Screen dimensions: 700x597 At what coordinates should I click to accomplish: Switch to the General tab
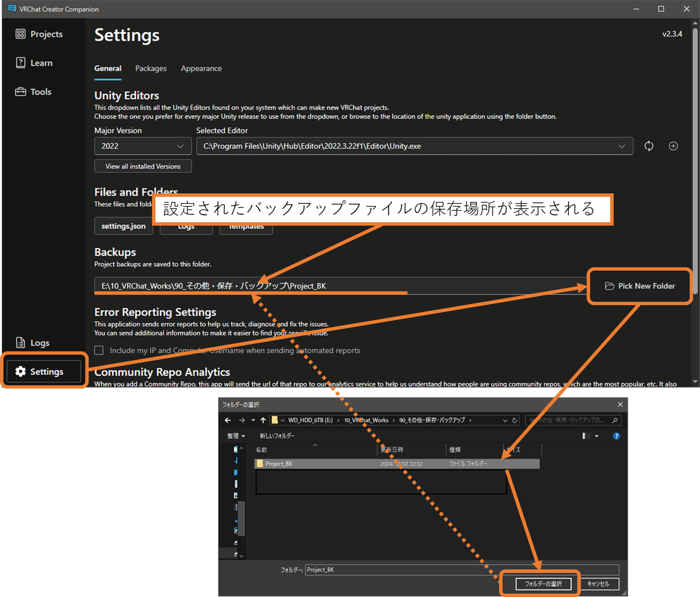pyautogui.click(x=108, y=68)
